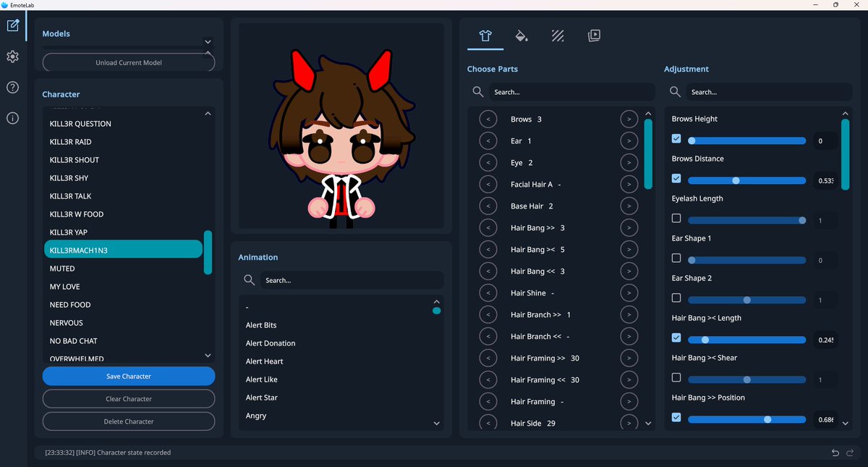Open the paint bucket color fill tab

pos(522,35)
